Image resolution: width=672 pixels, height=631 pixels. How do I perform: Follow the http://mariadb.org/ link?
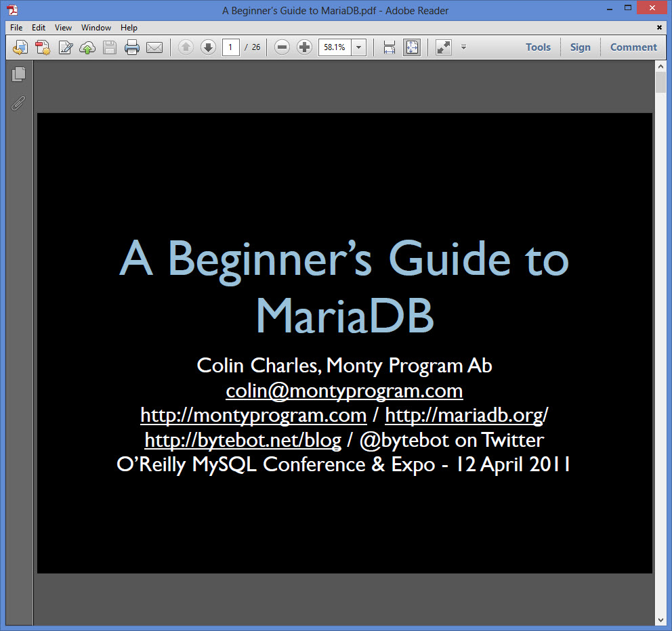[x=466, y=416]
